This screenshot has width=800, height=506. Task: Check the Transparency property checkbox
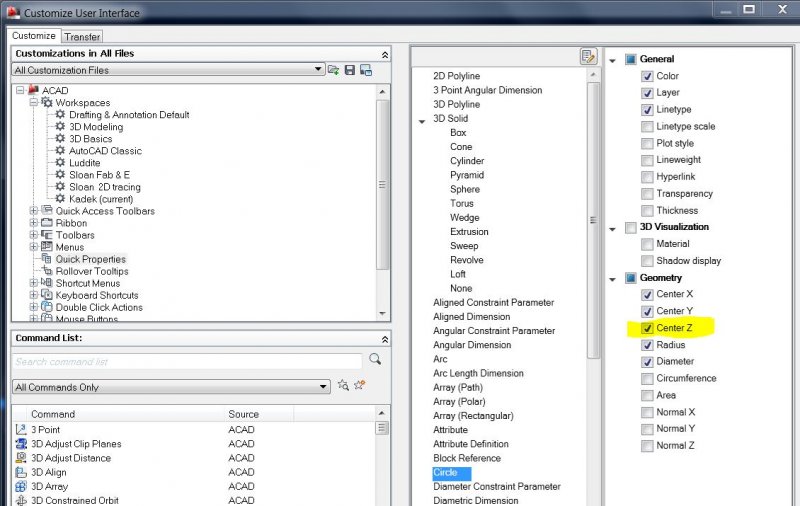tap(647, 194)
